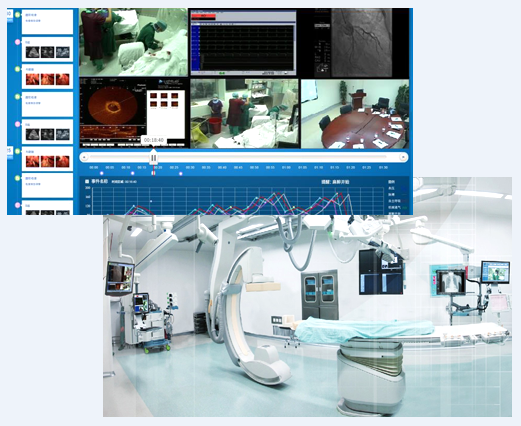The width and height of the screenshot is (521, 426).
Task: Click the purple event marker near 00:25
Action: coord(181,174)
